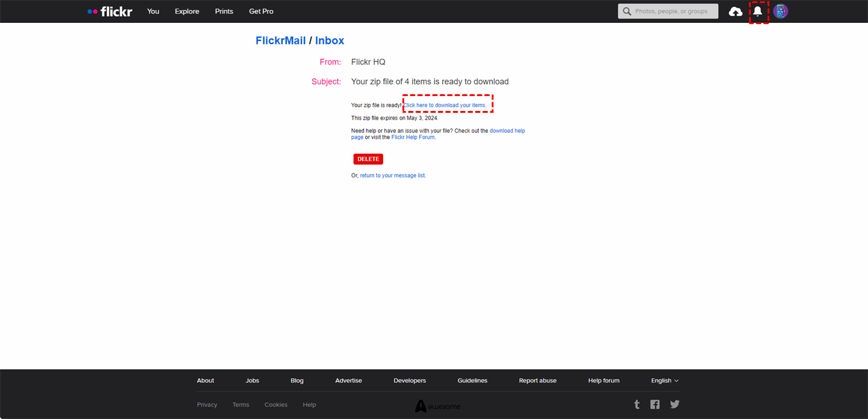Click here to download your items
The height and width of the screenshot is (419, 868).
coord(445,105)
